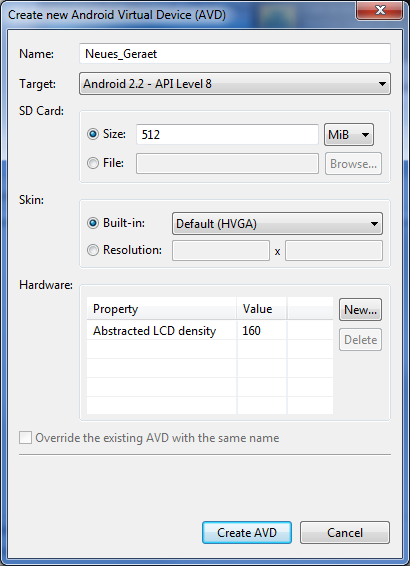Expand the MiB unit dropdown
The image size is (410, 566).
point(349,135)
